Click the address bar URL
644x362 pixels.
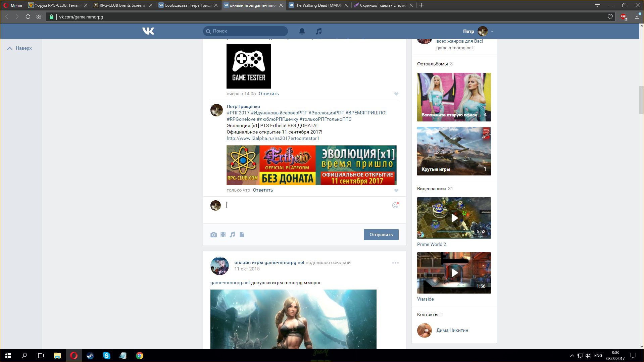81,17
